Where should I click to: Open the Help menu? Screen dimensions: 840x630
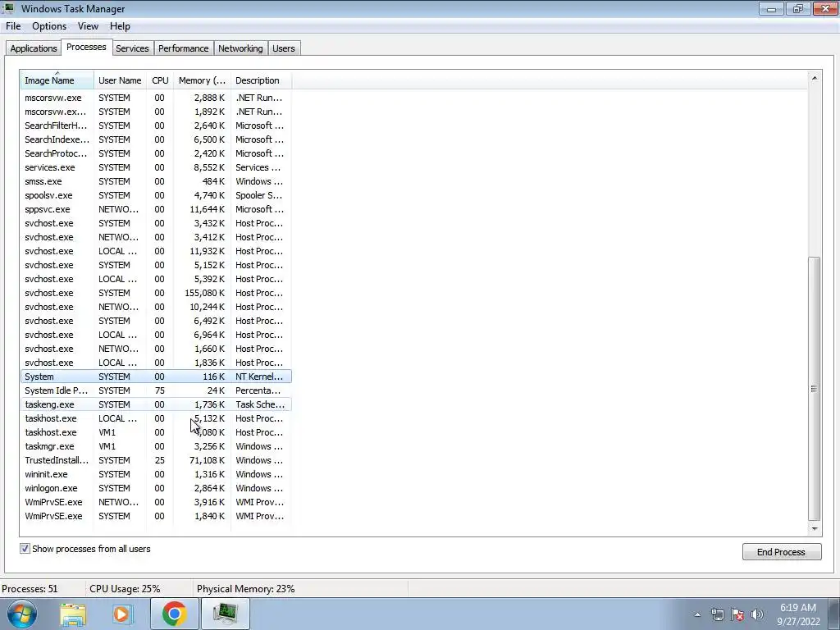[120, 26]
